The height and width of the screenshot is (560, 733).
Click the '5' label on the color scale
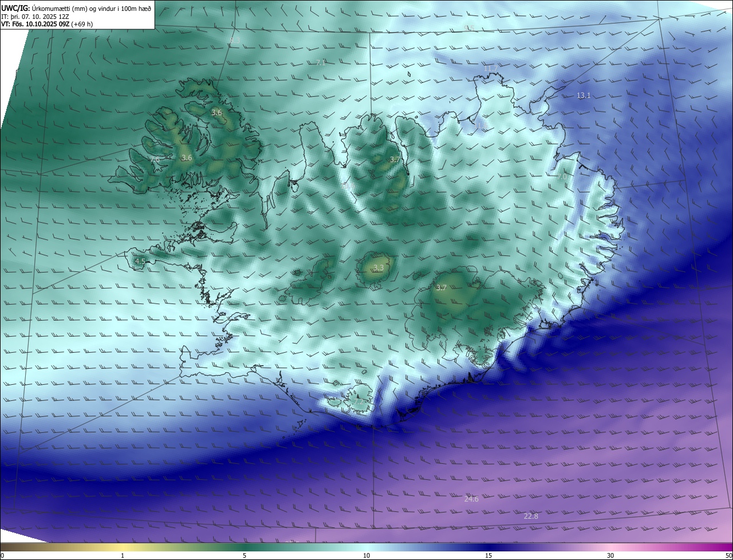pos(245,555)
